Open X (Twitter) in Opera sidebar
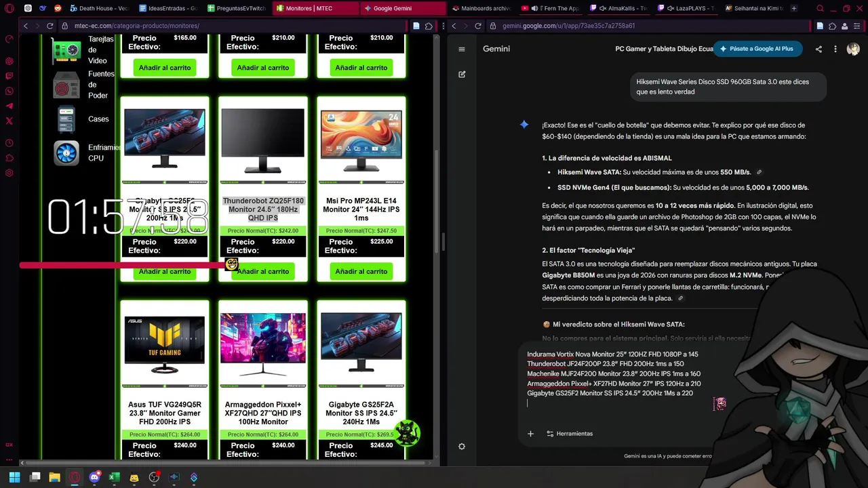This screenshot has width=868, height=488. [x=9, y=121]
